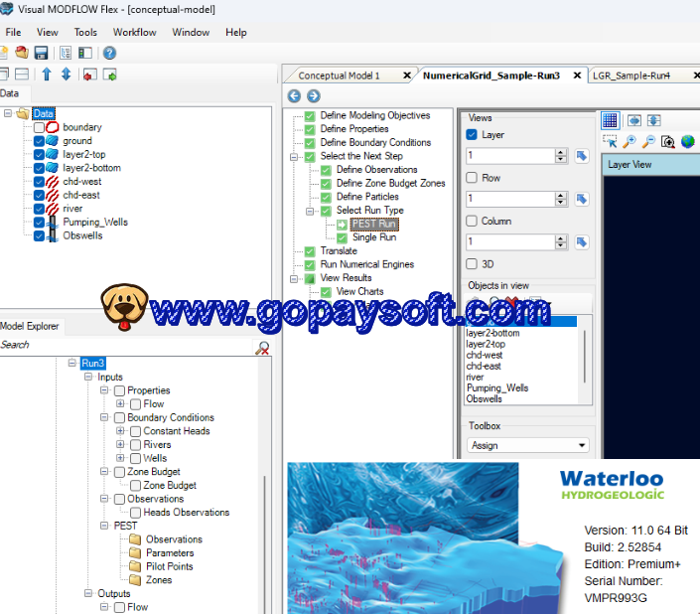Viewport: 700px width, 614px height.
Task: Go to previous workflow step with back arrow
Action: tap(294, 95)
